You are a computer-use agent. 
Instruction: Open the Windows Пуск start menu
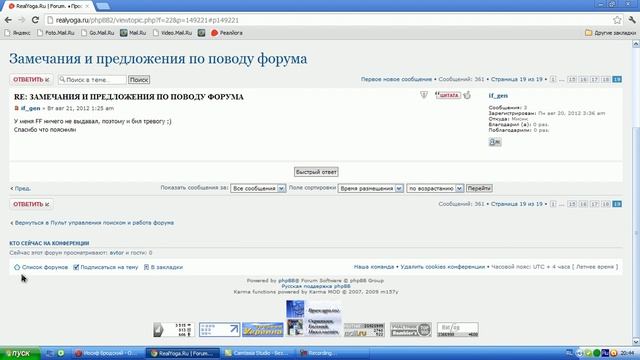click(x=20, y=353)
